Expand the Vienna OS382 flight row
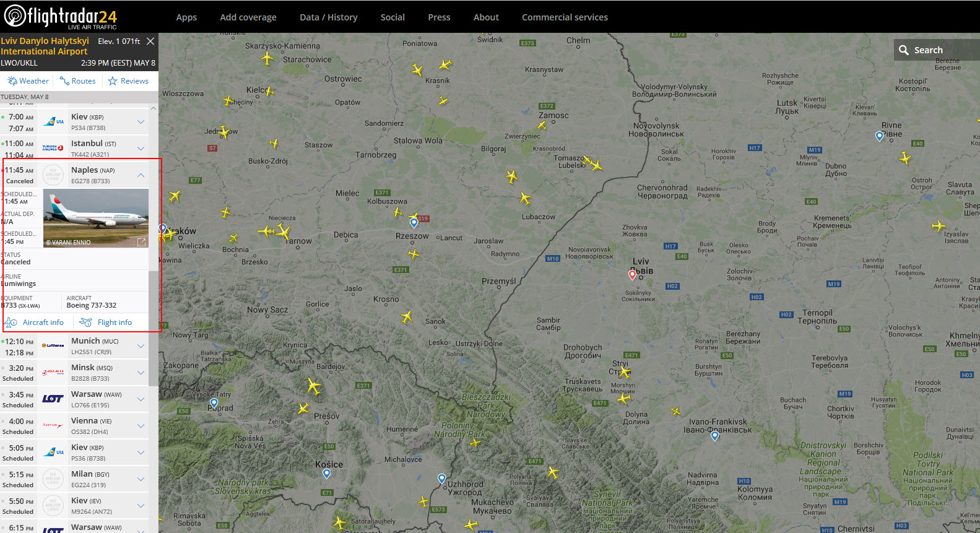The height and width of the screenshot is (533, 980). tap(141, 426)
